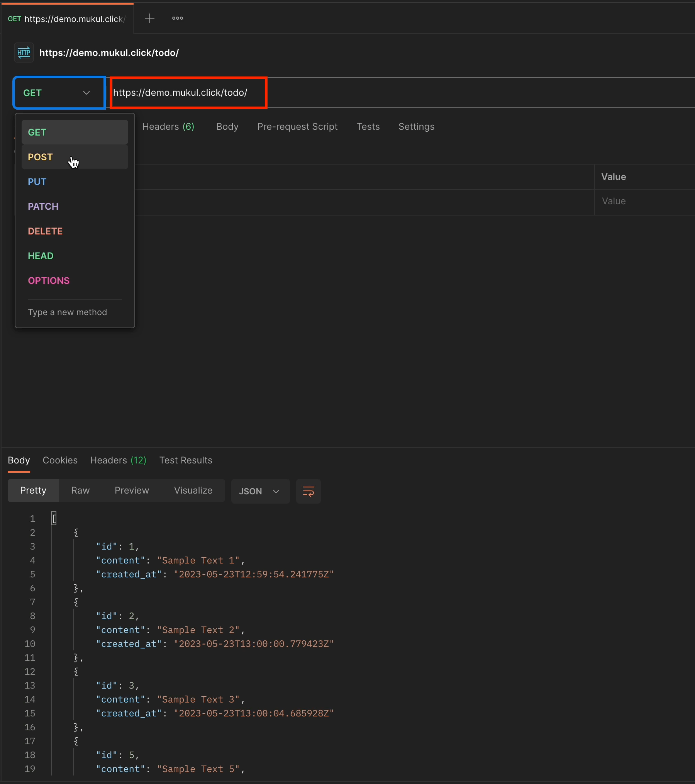Select HEAD in the method list
Viewport: 695px width, 784px height.
[41, 256]
